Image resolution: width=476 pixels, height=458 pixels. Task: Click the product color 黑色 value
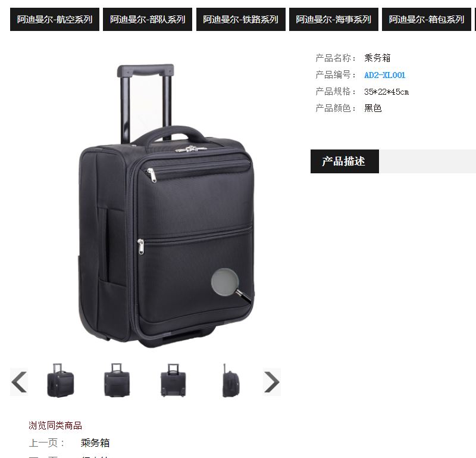pos(373,108)
